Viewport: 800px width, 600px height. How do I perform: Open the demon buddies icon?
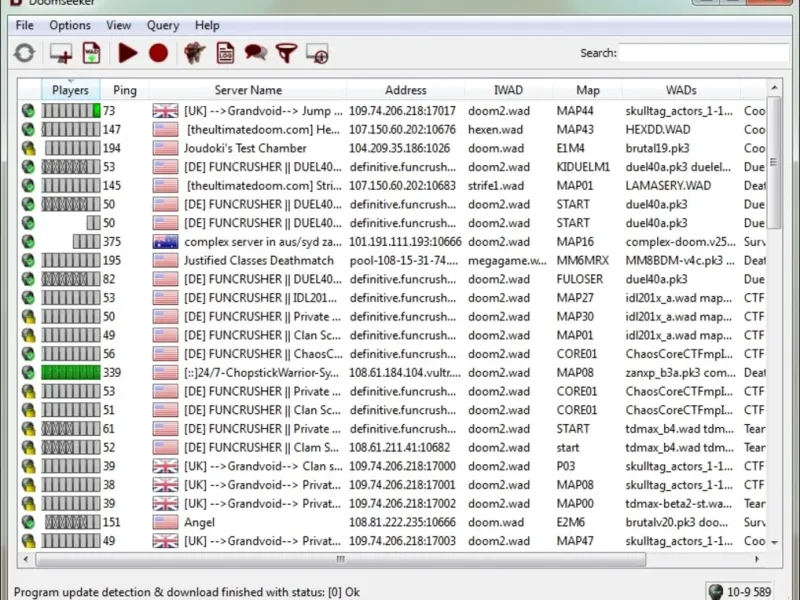pos(194,53)
